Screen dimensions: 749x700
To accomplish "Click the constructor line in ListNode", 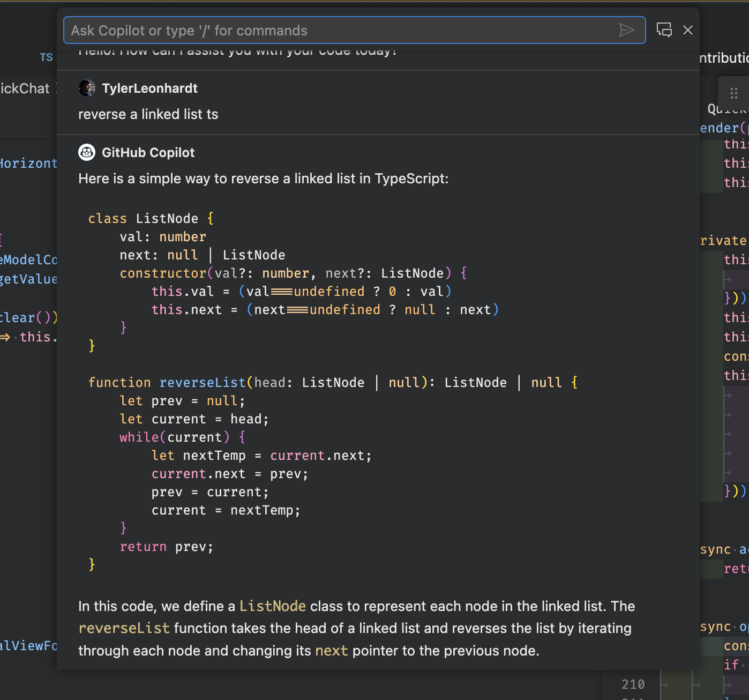I will coord(292,273).
